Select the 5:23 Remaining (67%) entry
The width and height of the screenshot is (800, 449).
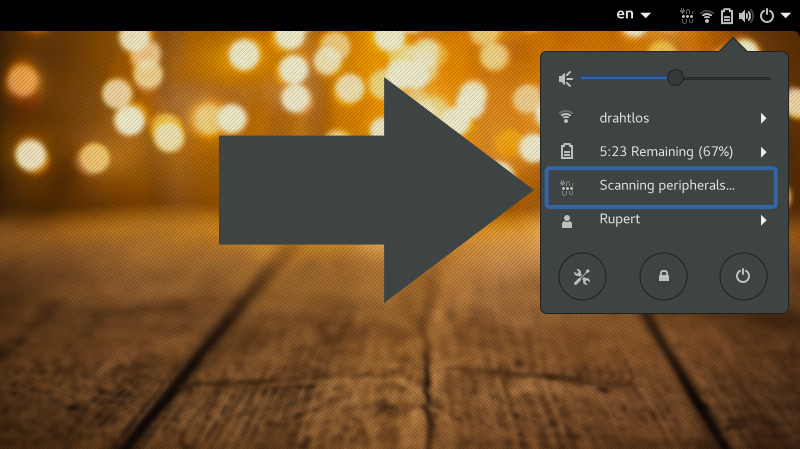click(661, 152)
